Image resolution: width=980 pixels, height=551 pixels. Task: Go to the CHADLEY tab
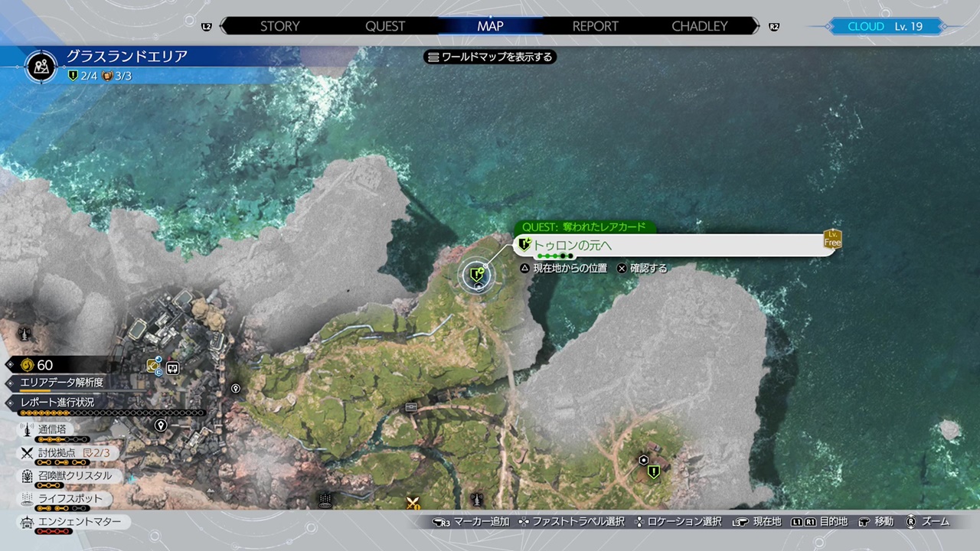[x=699, y=26]
